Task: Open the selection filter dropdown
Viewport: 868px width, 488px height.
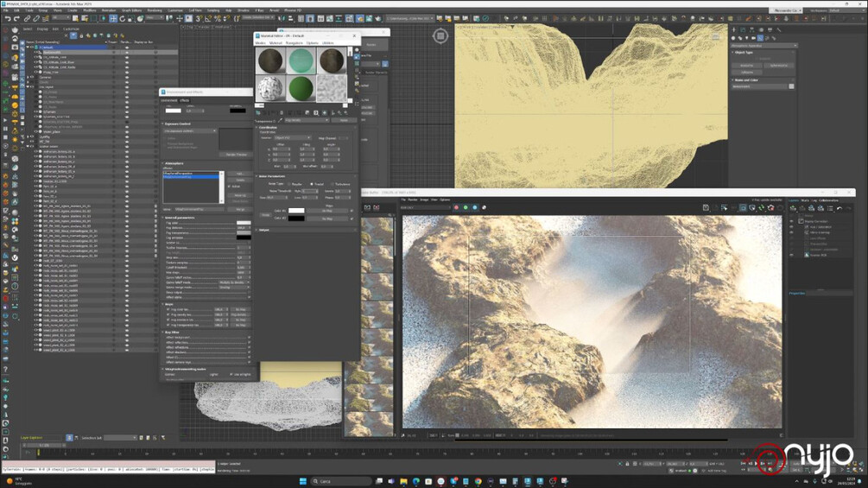Action: 61,18
